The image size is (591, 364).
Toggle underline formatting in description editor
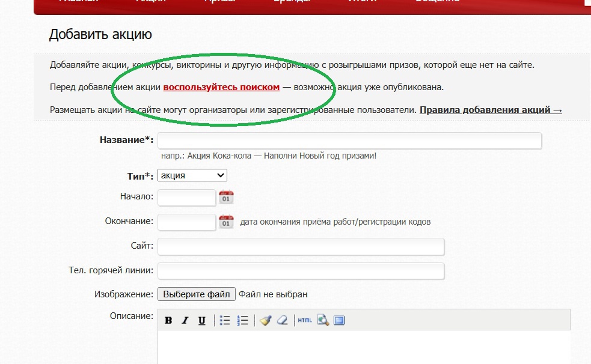(x=202, y=321)
